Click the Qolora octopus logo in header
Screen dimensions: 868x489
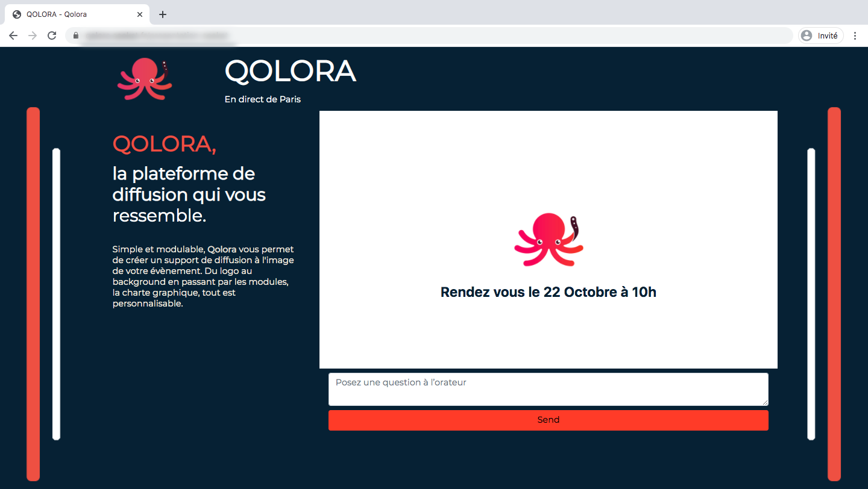pos(145,79)
